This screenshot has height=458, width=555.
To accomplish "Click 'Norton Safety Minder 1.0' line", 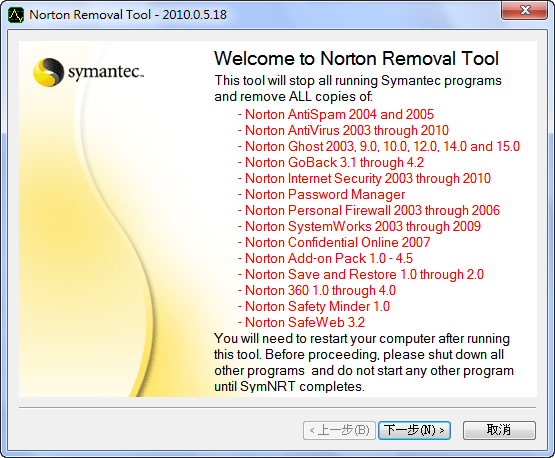I will [x=314, y=307].
